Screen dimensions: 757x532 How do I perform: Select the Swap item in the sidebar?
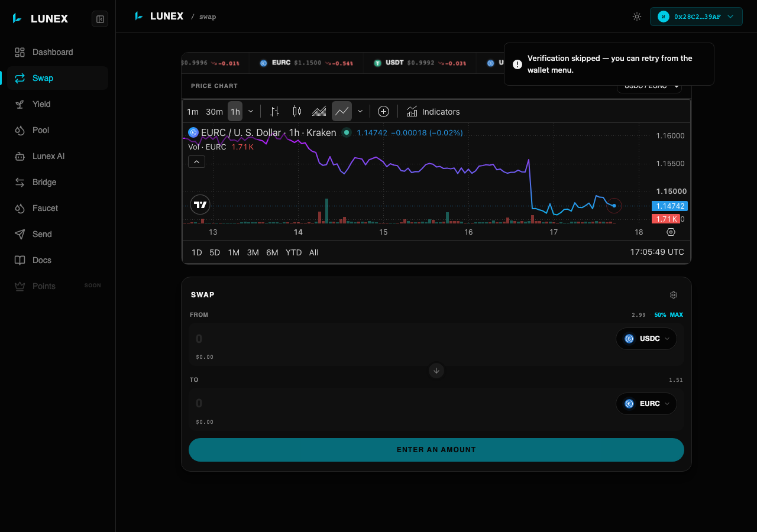click(57, 78)
